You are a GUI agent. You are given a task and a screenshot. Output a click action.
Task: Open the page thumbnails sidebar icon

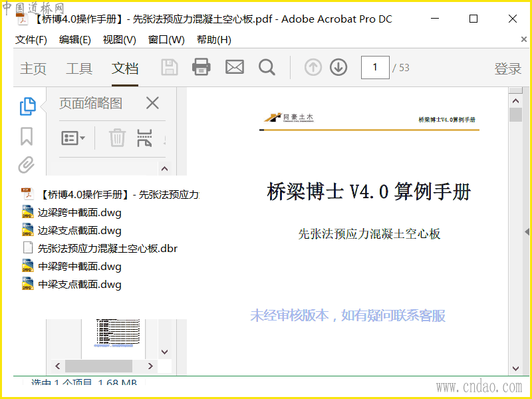tap(27, 106)
